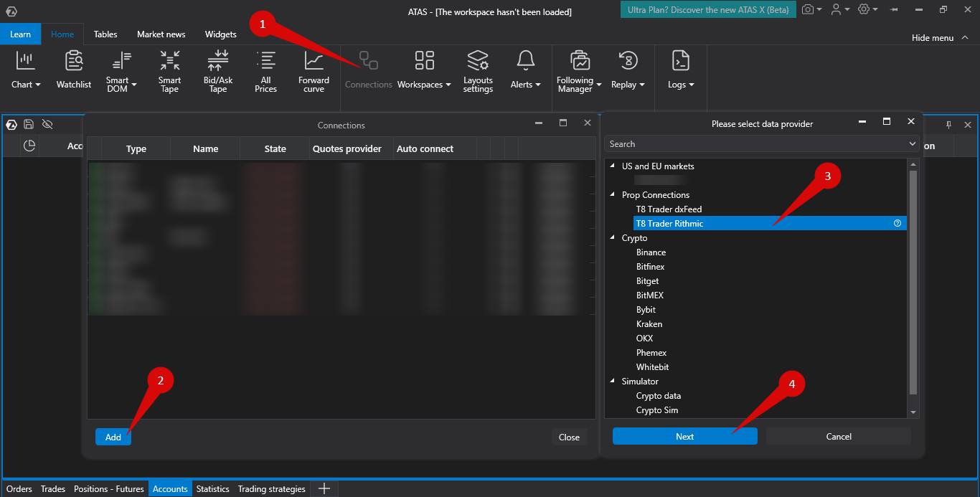Viewport: 980px width, 497px height.
Task: Switch to the Market news tab
Action: tap(161, 34)
